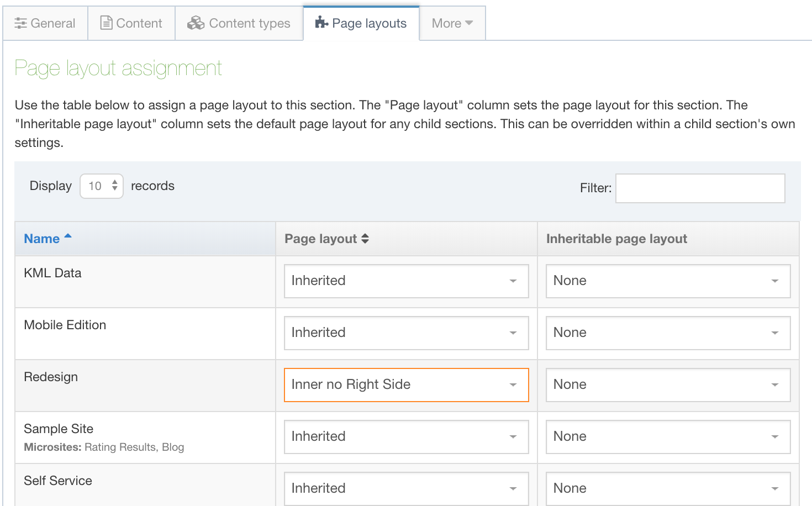Switch to the Content types tab

239,23
